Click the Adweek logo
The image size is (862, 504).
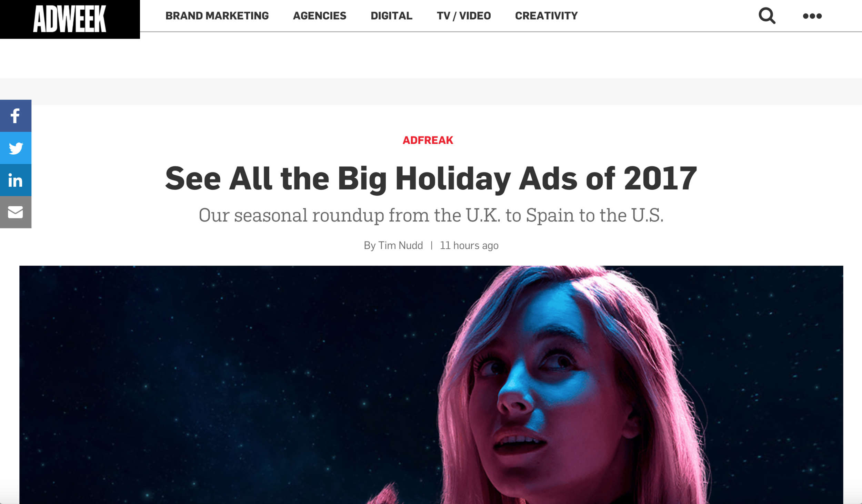coord(70,19)
